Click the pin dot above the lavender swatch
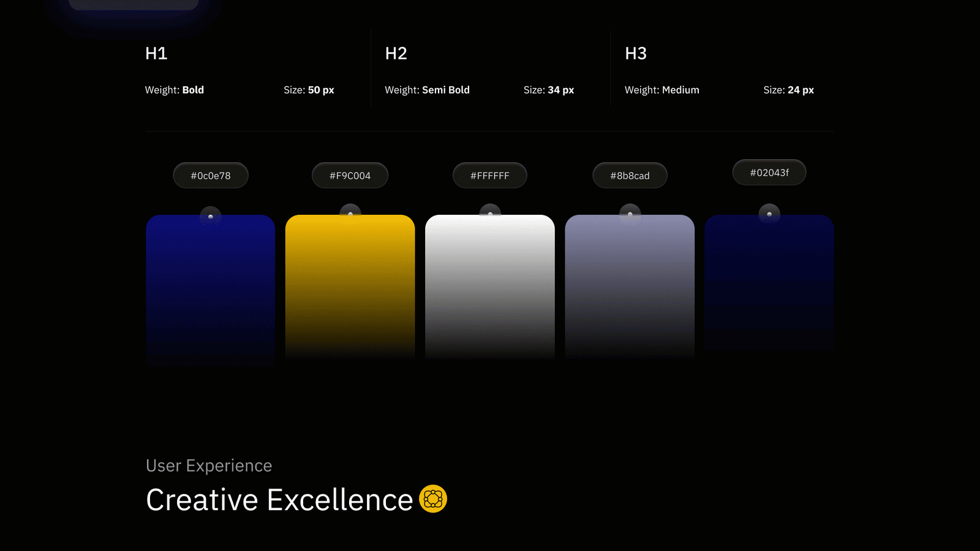 [x=630, y=214]
